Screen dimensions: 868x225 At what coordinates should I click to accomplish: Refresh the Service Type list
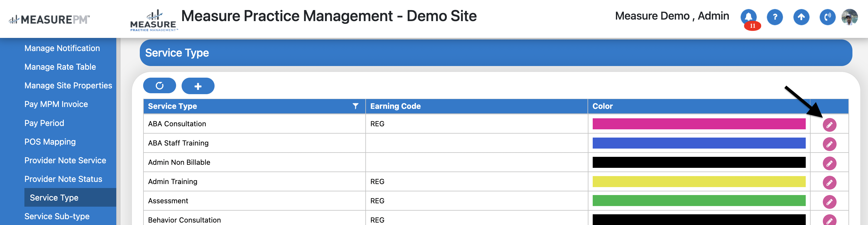click(159, 86)
